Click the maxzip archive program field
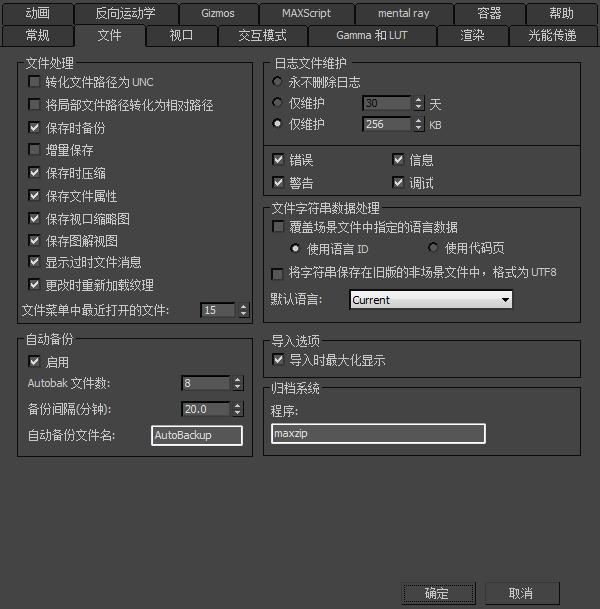 (x=378, y=433)
